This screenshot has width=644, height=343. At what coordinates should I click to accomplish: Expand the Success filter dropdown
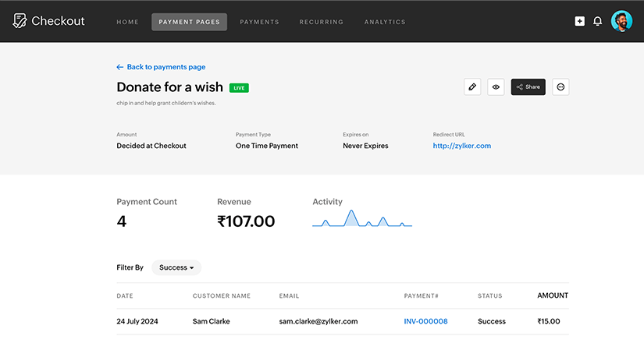(176, 267)
